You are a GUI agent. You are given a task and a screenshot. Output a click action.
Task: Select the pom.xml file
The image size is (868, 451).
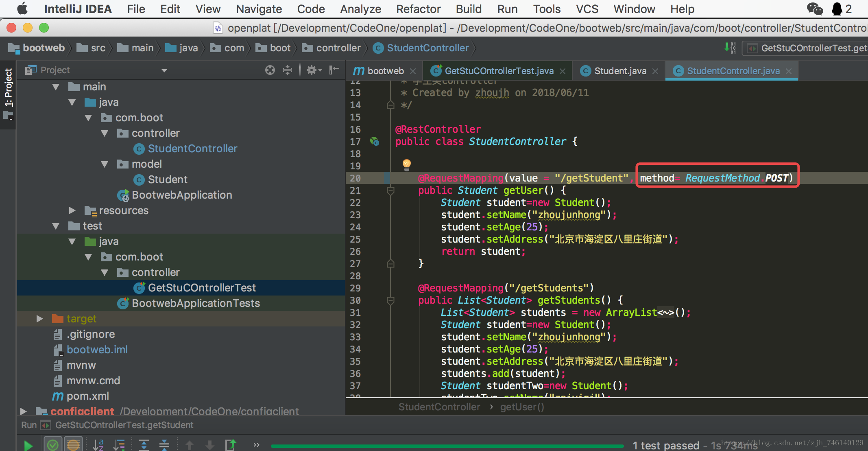(81, 396)
